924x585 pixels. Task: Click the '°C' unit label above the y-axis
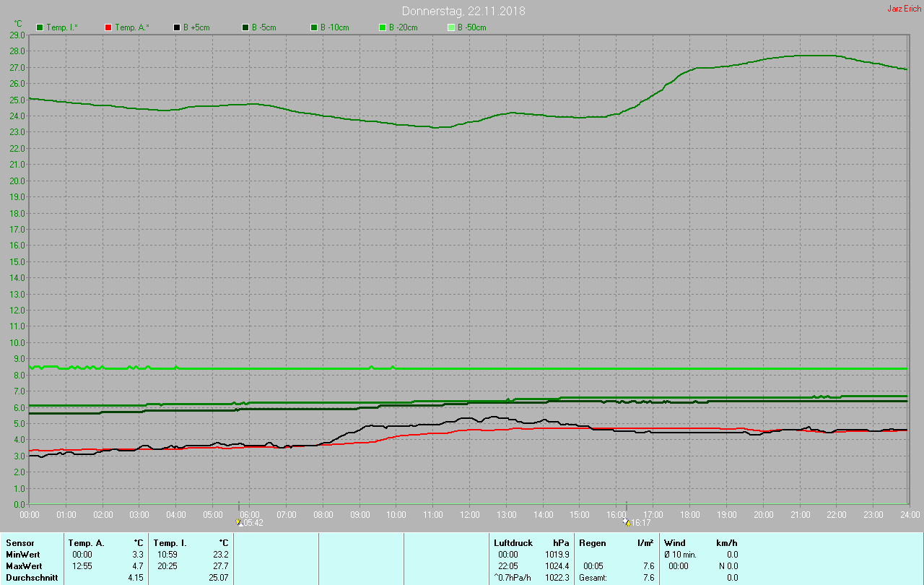(18, 24)
